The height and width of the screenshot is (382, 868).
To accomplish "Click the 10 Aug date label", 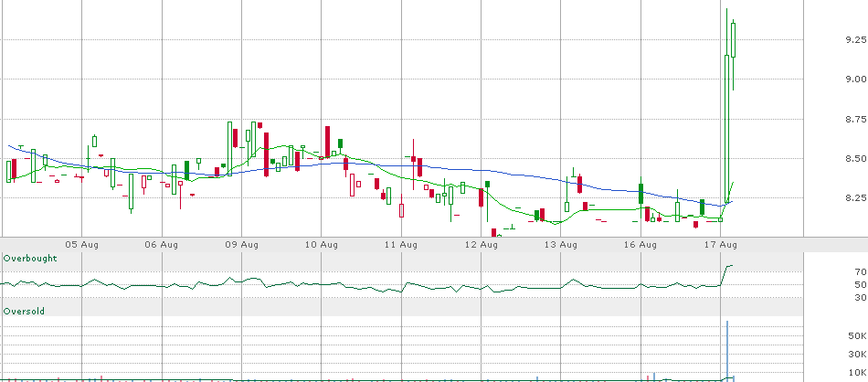I will 322,244.
